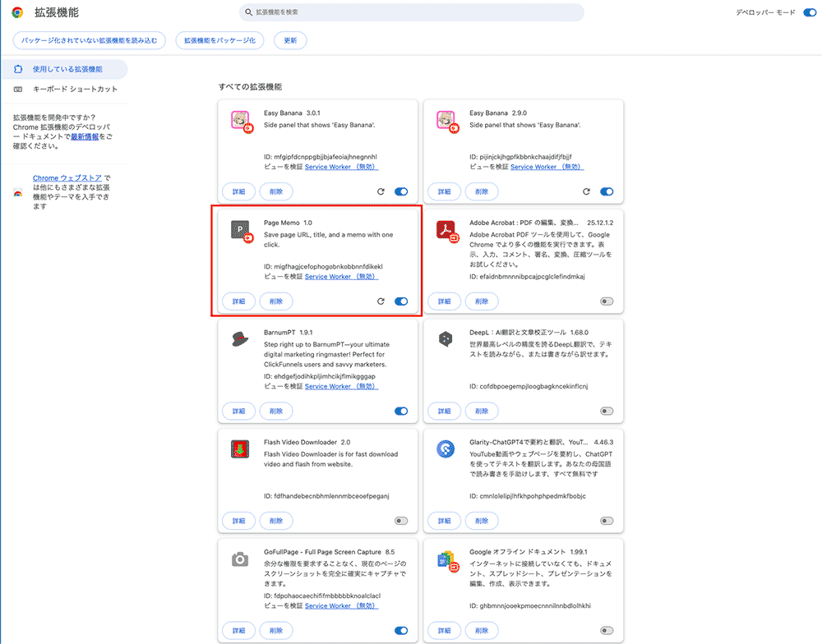Turn off デベロッパー モード toggle
Viewport: 822px width, 644px height.
[809, 13]
